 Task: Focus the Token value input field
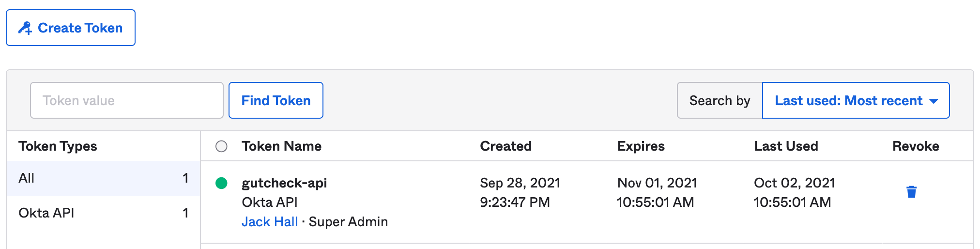127,100
